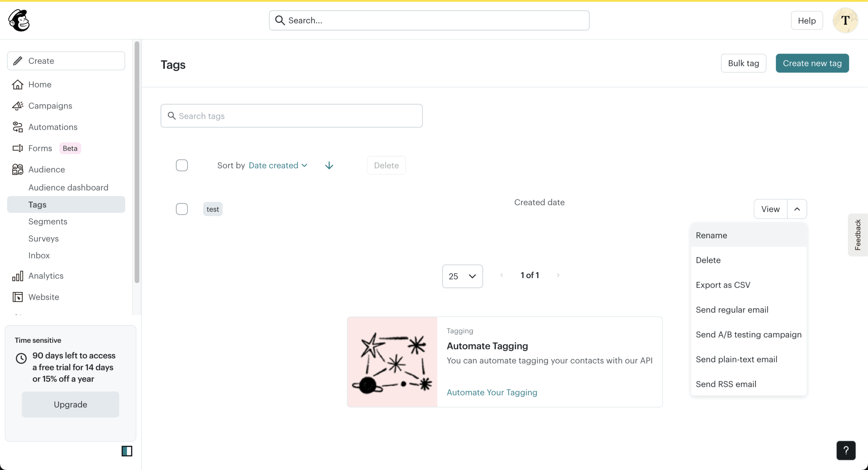The image size is (868, 470).
Task: Click the magnifier icon in Search tags
Action: (172, 116)
